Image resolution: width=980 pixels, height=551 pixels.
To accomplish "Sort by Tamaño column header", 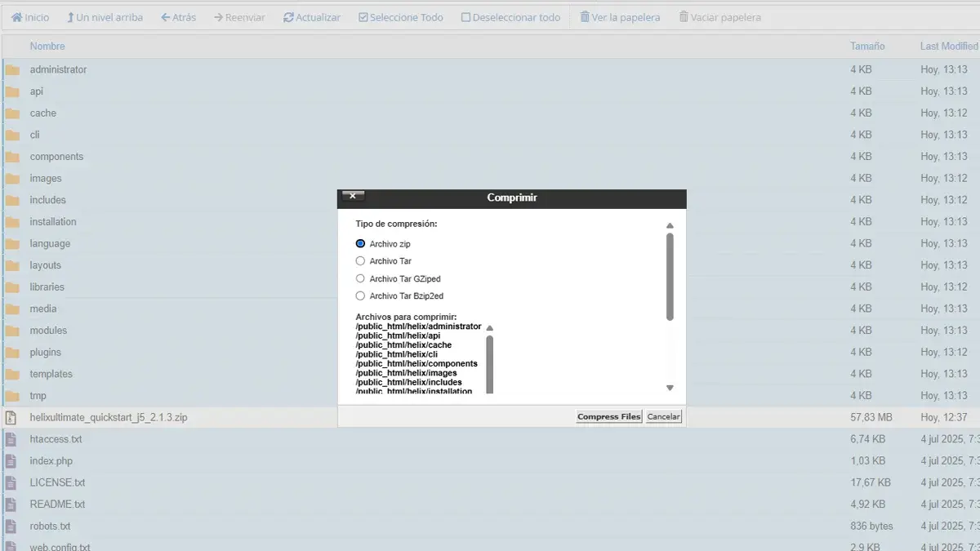I will tap(867, 47).
